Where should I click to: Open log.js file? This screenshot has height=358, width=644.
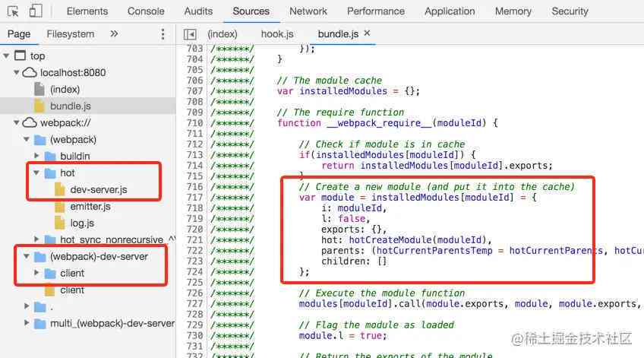[x=82, y=223]
